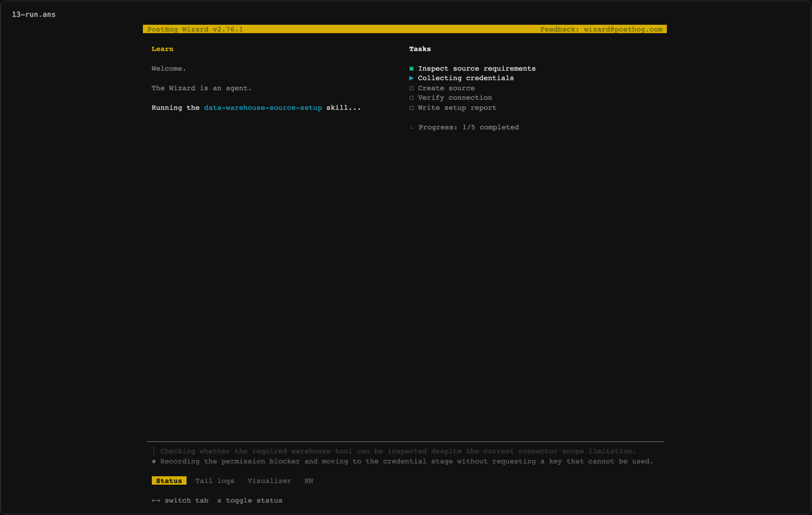
Task: Click the 'PostHog Wizard v2.76.1' title
Action: (x=195, y=29)
